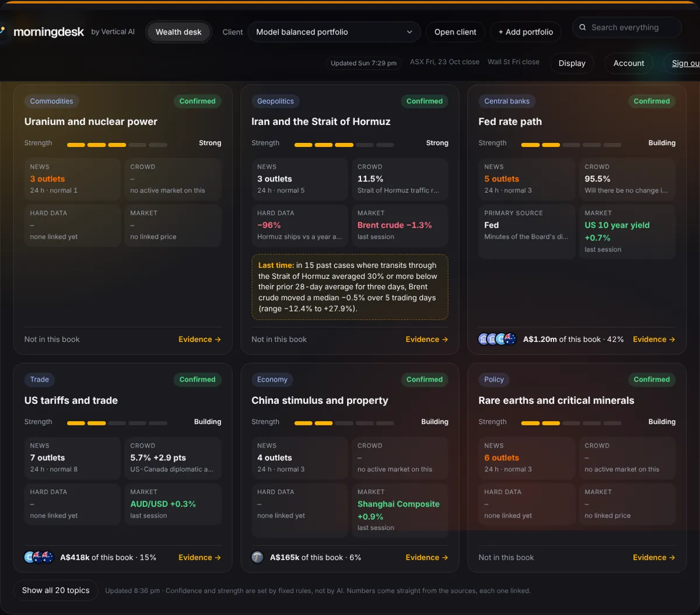This screenshot has height=615, width=700.
Task: Open the Brent crude −1.3% market tile
Action: 400,225
